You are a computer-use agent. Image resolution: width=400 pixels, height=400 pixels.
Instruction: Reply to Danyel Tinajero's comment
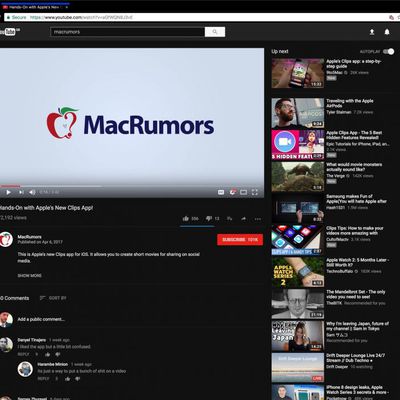tap(23, 354)
